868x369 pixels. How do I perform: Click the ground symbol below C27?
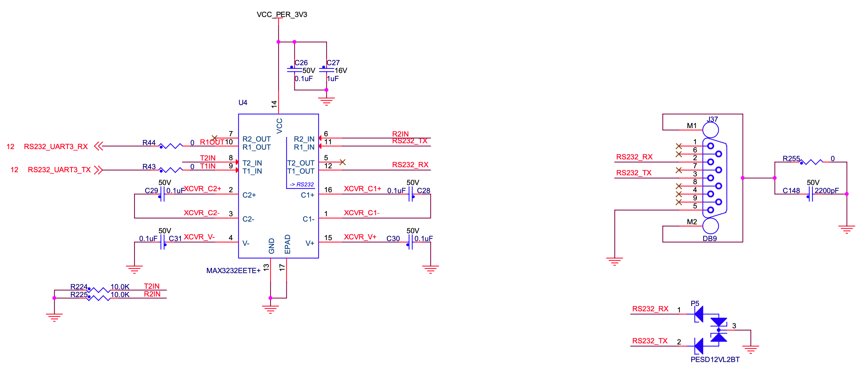click(x=326, y=101)
